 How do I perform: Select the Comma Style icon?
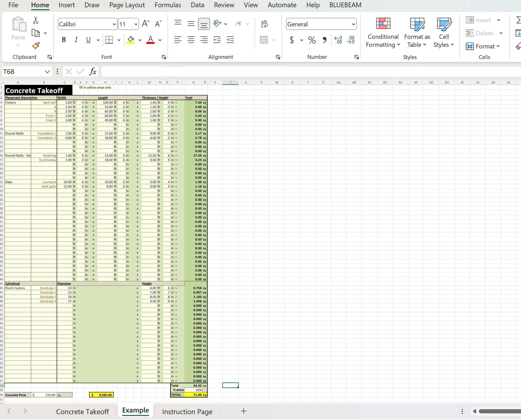click(325, 40)
